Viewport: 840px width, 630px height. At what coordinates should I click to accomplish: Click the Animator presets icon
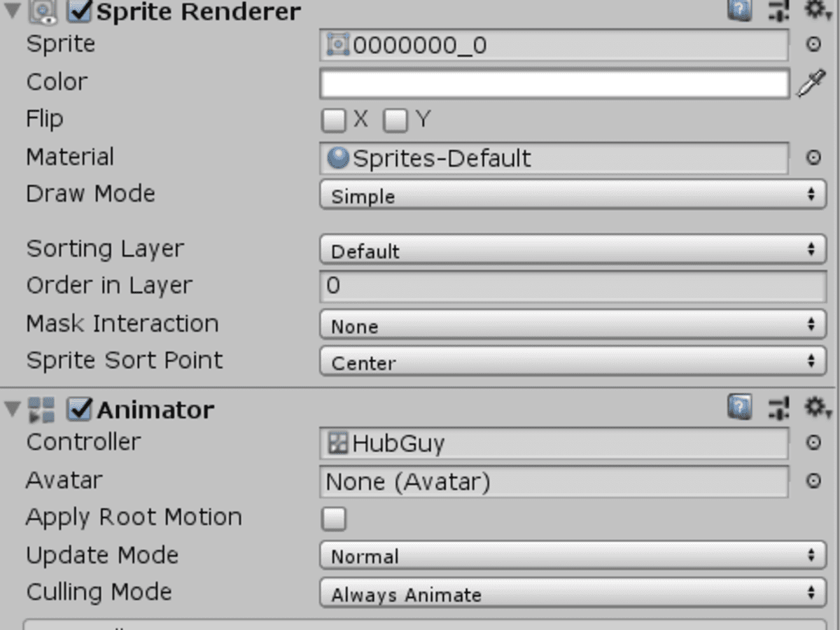coord(778,408)
